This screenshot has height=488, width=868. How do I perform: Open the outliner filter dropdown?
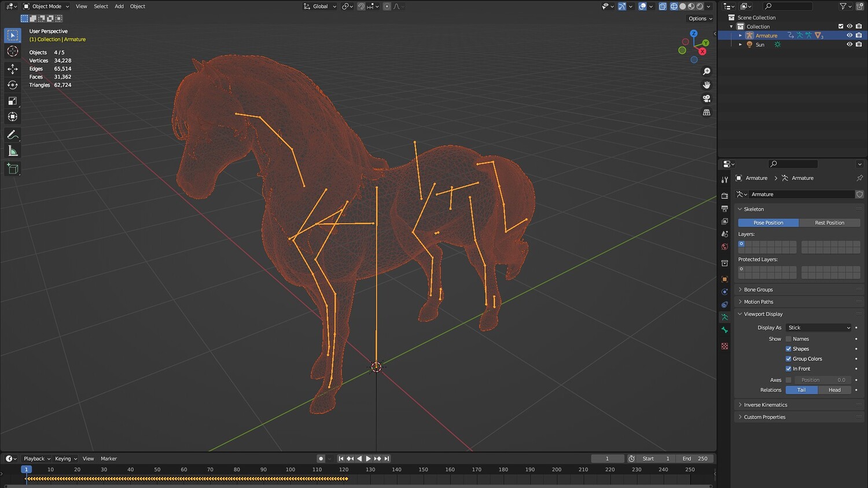(845, 6)
